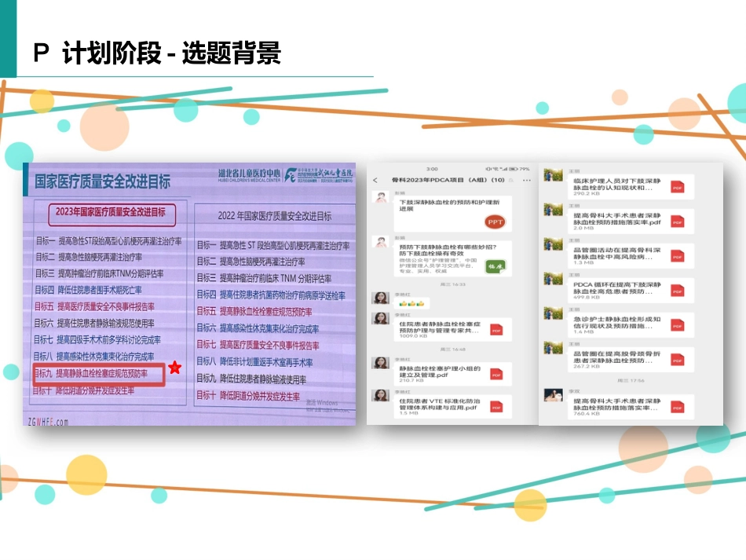Open message 下肢深静脉血栓的预防和护理新进展

pyautogui.click(x=453, y=214)
